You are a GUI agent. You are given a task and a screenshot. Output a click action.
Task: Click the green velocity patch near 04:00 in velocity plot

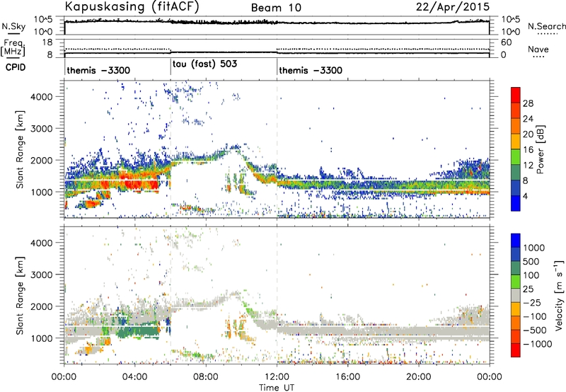[137, 331]
